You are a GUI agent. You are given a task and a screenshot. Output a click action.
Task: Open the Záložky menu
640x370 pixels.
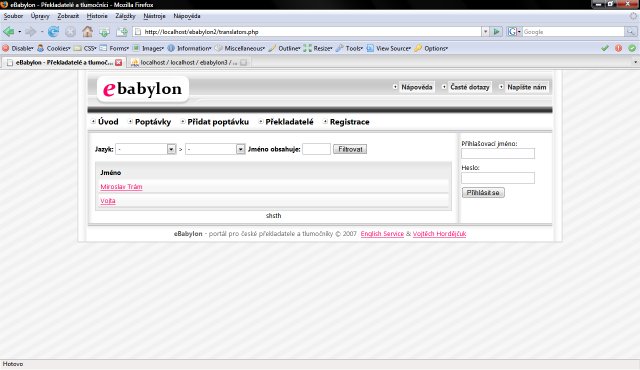point(125,16)
